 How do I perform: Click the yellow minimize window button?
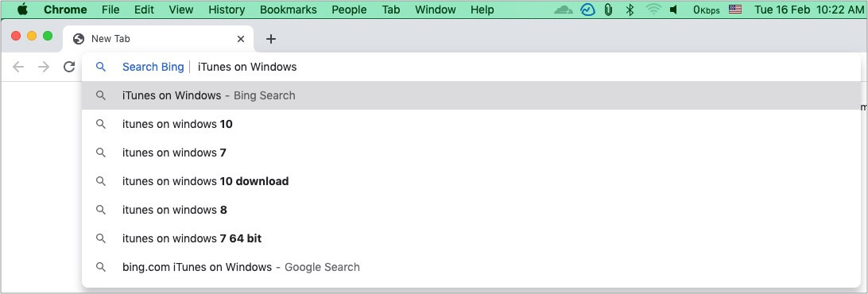32,36
